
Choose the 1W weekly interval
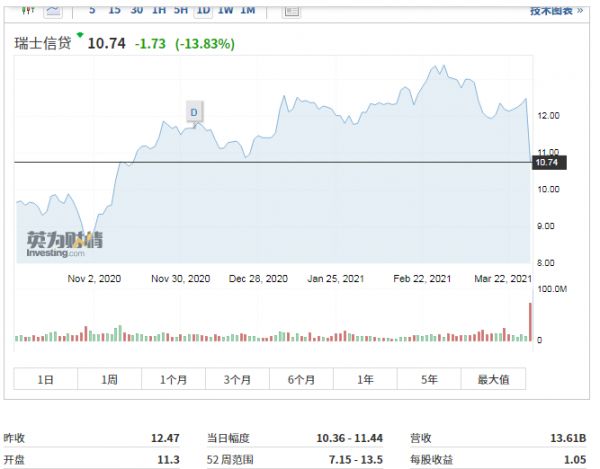[x=225, y=9]
